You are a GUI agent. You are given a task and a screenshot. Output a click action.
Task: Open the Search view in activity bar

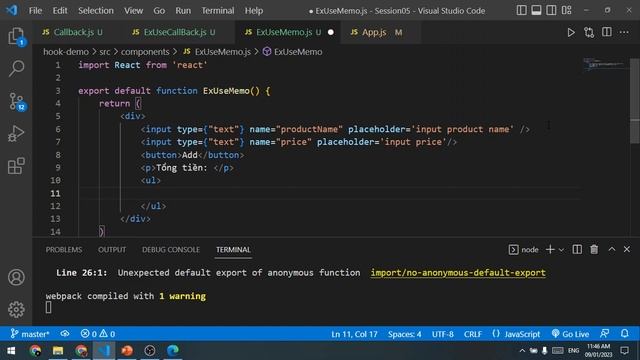click(16, 68)
